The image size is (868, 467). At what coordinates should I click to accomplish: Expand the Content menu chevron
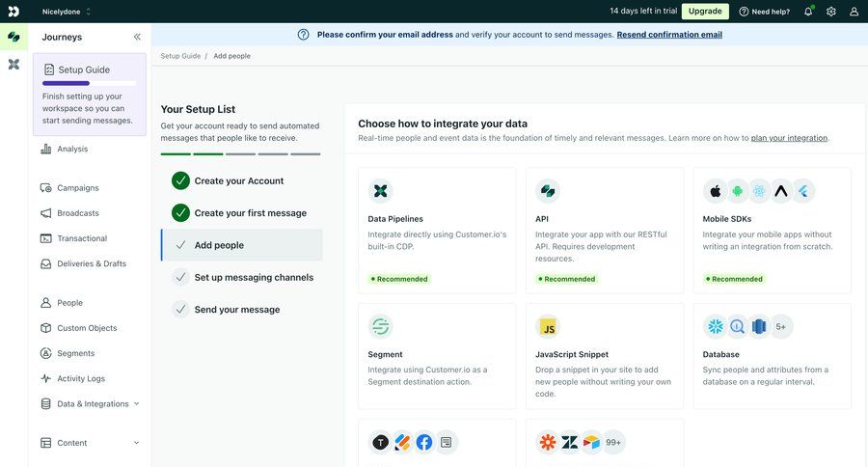click(137, 443)
